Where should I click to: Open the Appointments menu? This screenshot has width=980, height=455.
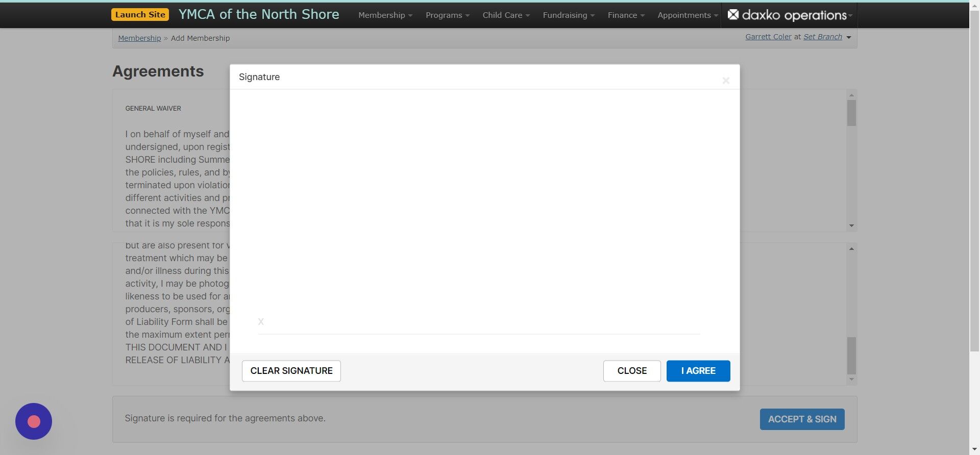tap(688, 15)
